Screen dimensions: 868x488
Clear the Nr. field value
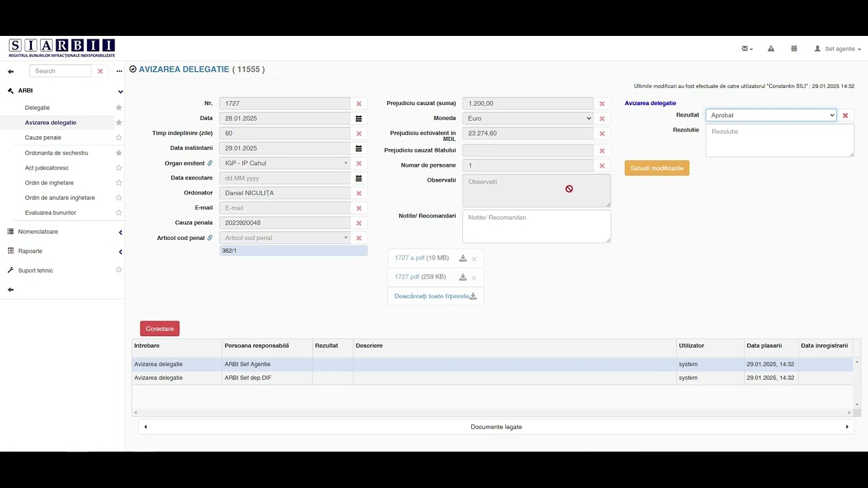(x=359, y=104)
